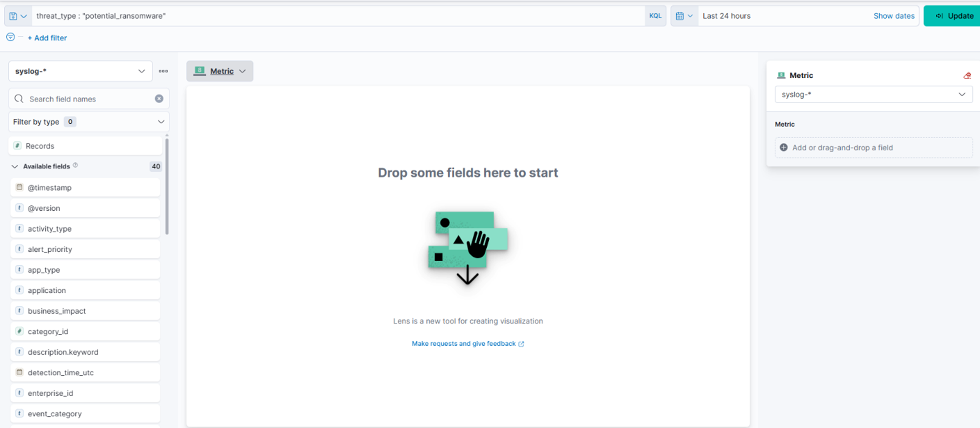The width and height of the screenshot is (980, 428).
Task: Click the type icon beside activity_type
Action: click(19, 228)
